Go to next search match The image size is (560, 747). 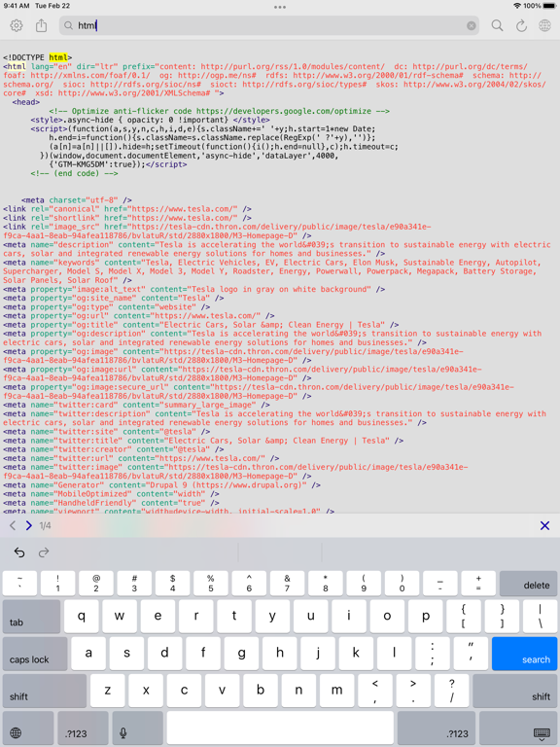[x=29, y=525]
